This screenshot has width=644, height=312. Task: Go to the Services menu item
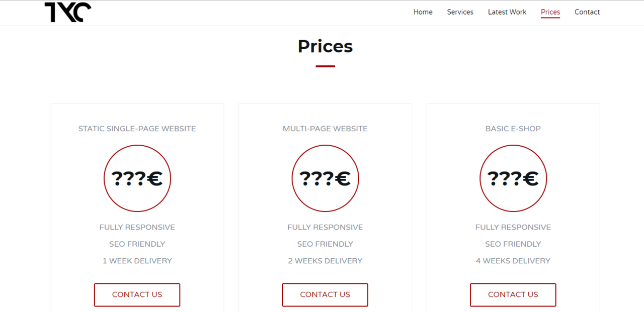pyautogui.click(x=460, y=12)
